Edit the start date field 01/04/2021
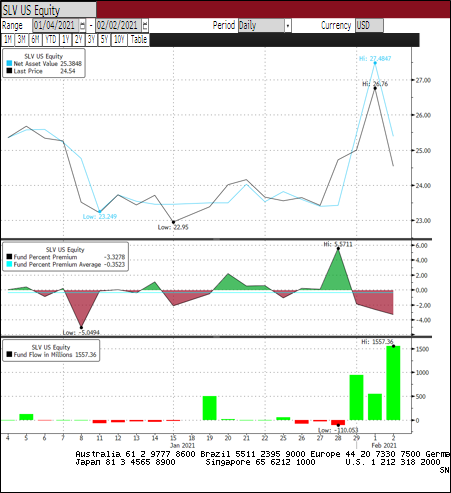 click(x=56, y=25)
